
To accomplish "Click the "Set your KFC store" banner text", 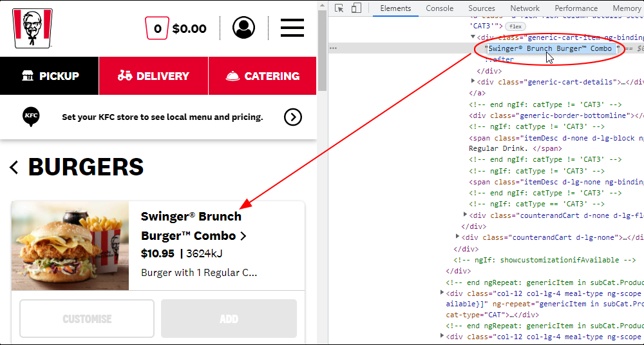I will coord(162,117).
